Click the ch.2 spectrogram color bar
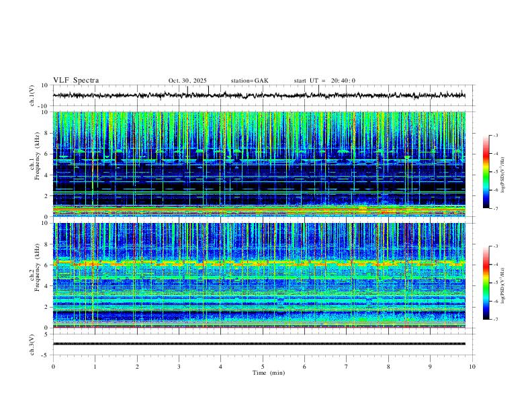This screenshot has width=532, height=411. [486, 283]
